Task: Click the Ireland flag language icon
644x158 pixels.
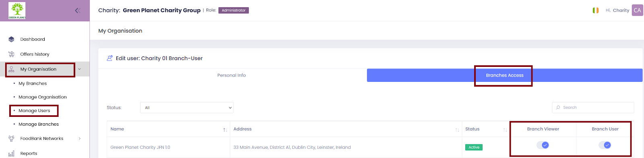Action: tap(596, 10)
